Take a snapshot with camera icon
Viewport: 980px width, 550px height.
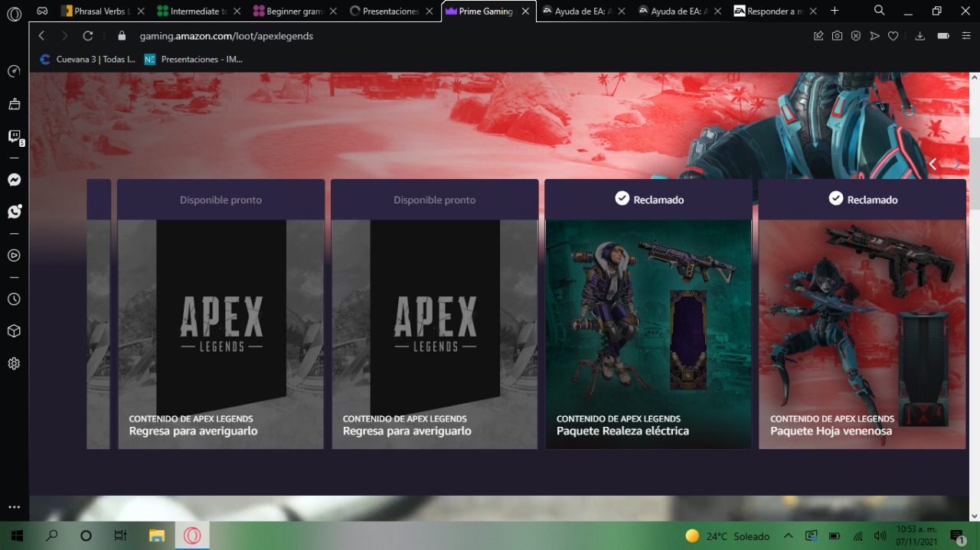pyautogui.click(x=838, y=36)
